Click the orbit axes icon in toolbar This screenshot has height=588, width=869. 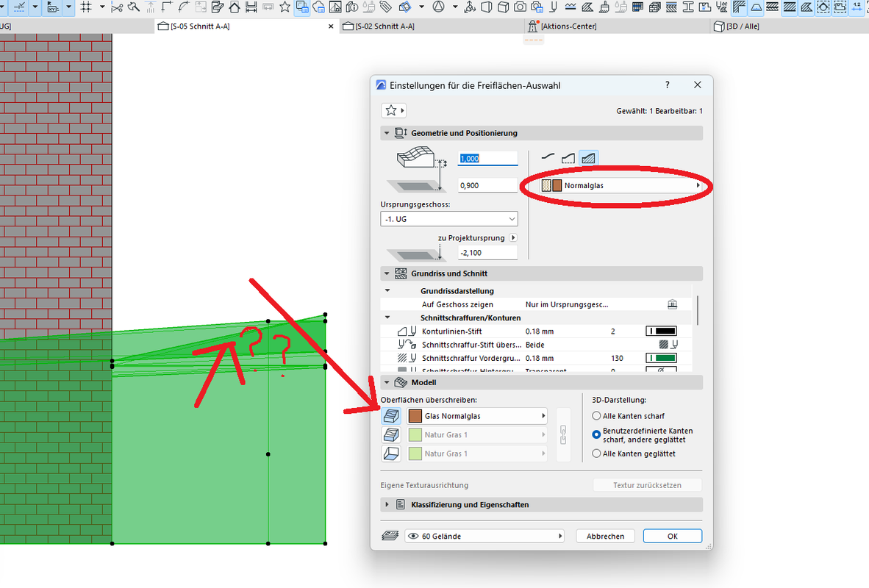[x=469, y=7]
